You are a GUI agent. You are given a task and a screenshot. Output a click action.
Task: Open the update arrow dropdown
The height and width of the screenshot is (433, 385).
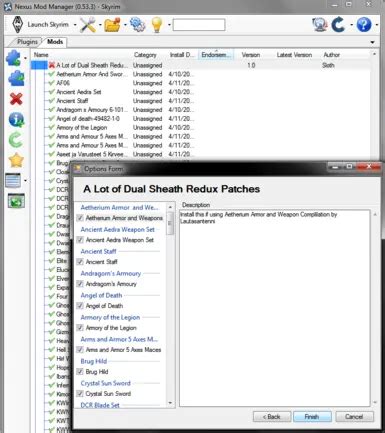pyautogui.click(x=351, y=25)
